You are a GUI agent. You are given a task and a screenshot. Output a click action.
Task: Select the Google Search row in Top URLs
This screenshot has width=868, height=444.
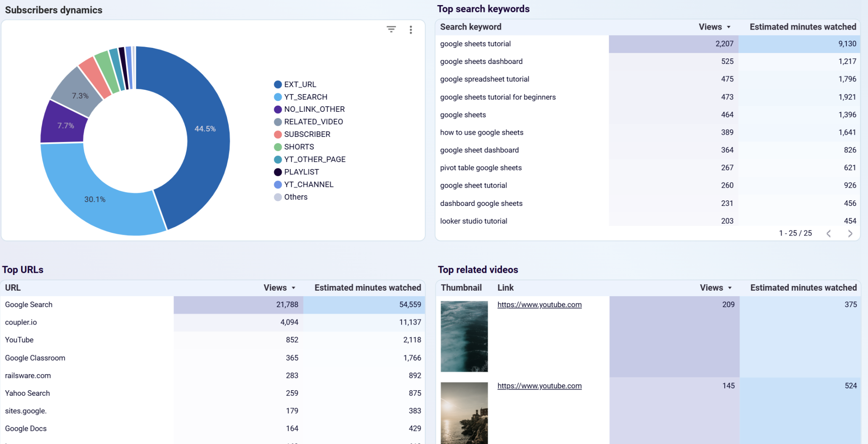pyautogui.click(x=29, y=305)
